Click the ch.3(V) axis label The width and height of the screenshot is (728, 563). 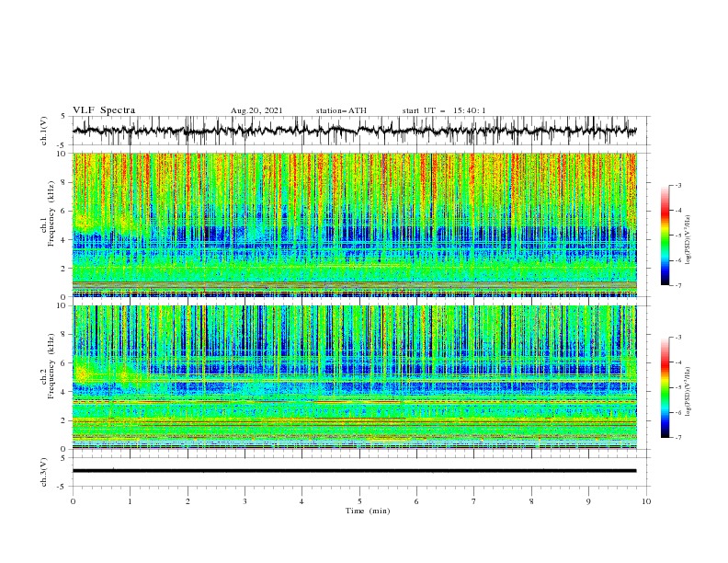pos(44,472)
